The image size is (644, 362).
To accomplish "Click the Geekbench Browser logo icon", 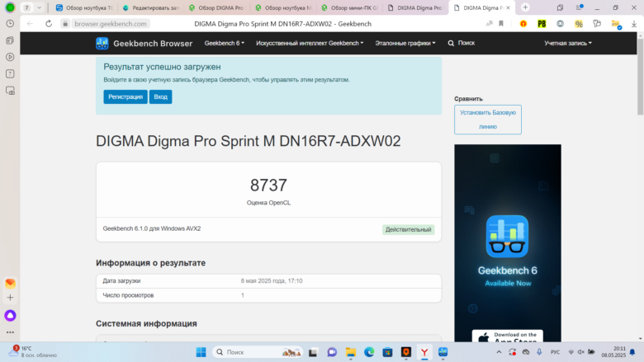I will click(102, 43).
